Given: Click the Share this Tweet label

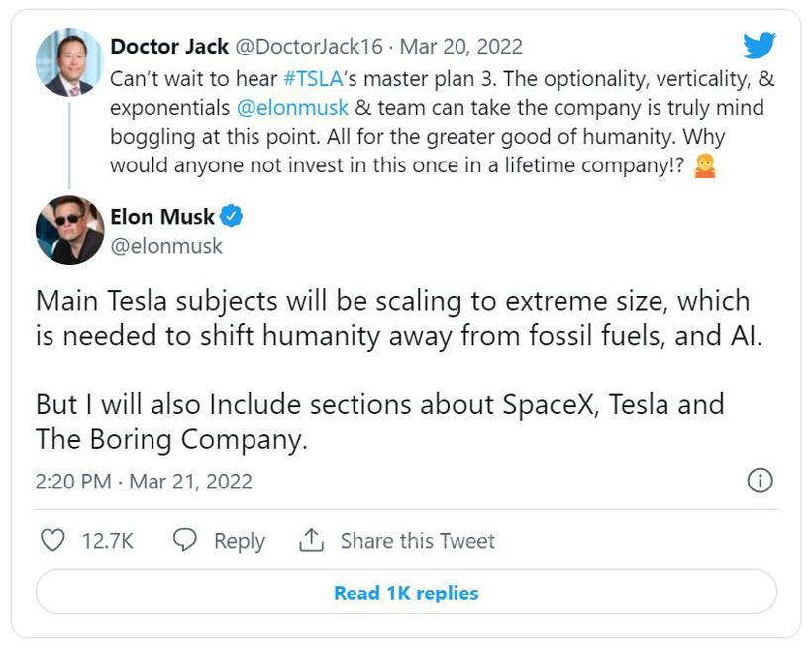Looking at the screenshot, I should (417, 541).
